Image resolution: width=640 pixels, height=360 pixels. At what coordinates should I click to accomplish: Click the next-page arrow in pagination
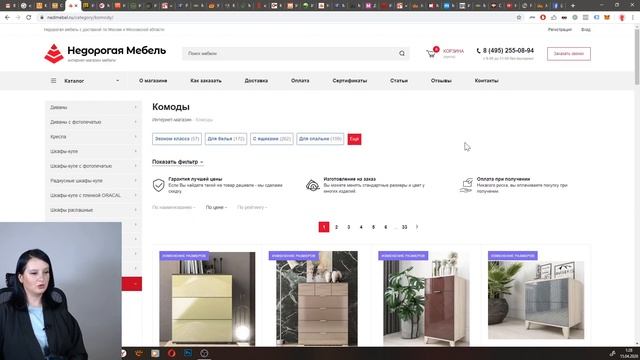[x=417, y=227]
